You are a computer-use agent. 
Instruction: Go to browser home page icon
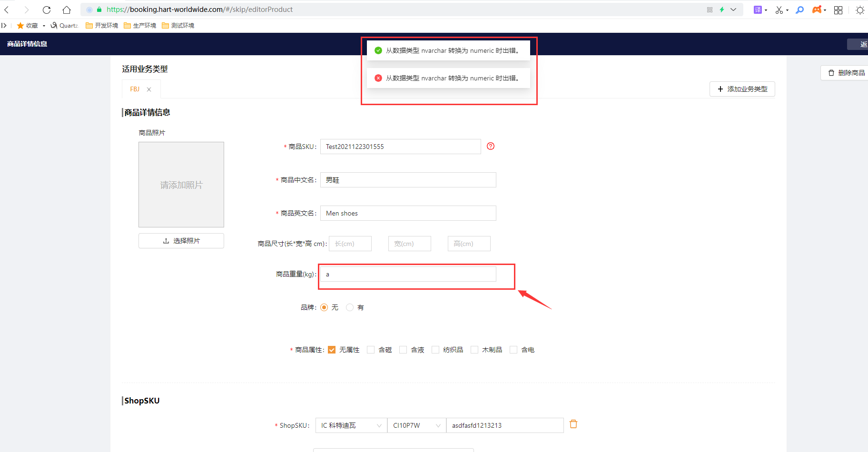[x=67, y=10]
